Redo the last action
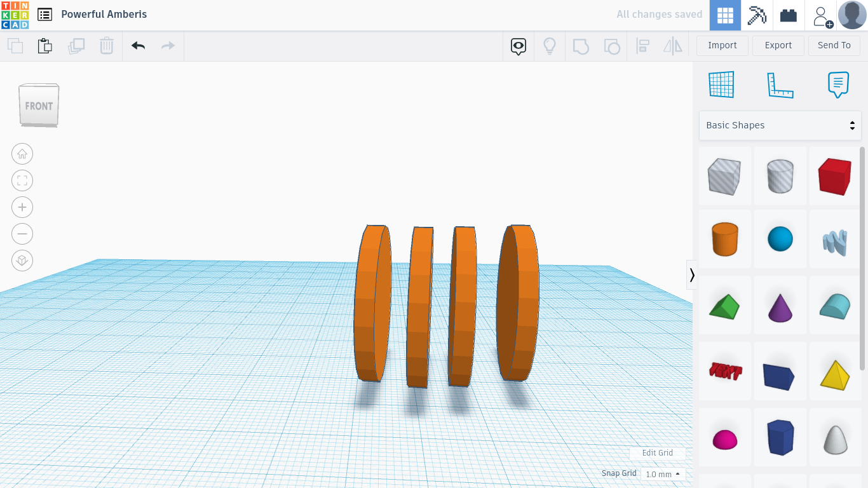 coord(168,46)
